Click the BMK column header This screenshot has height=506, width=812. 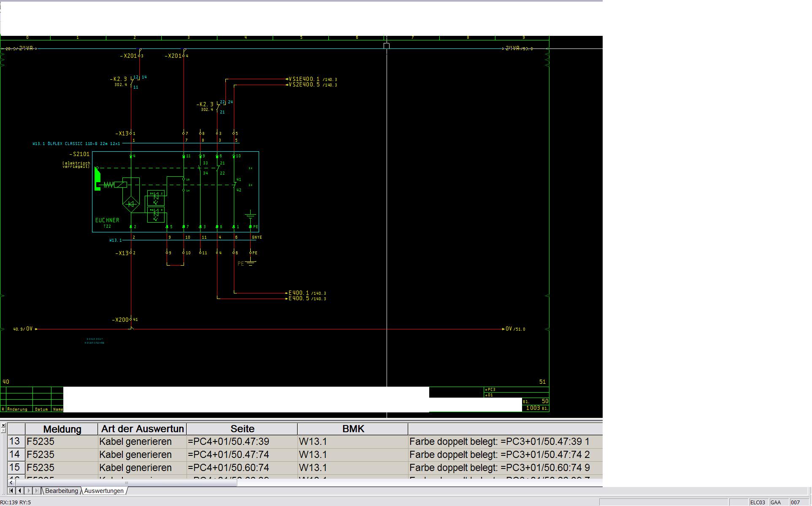[x=353, y=429]
